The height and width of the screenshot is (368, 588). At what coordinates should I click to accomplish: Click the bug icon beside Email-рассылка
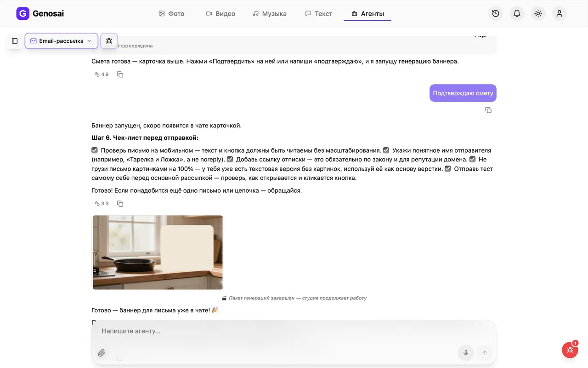click(x=109, y=41)
